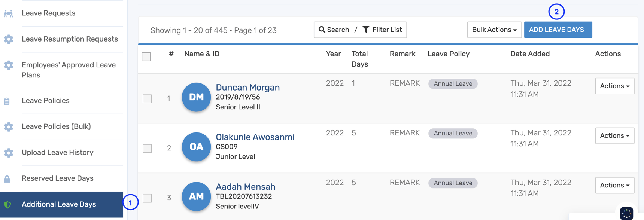Open Actions dropdown for Duncan Morgan
This screenshot has width=644, height=220.
614,86
